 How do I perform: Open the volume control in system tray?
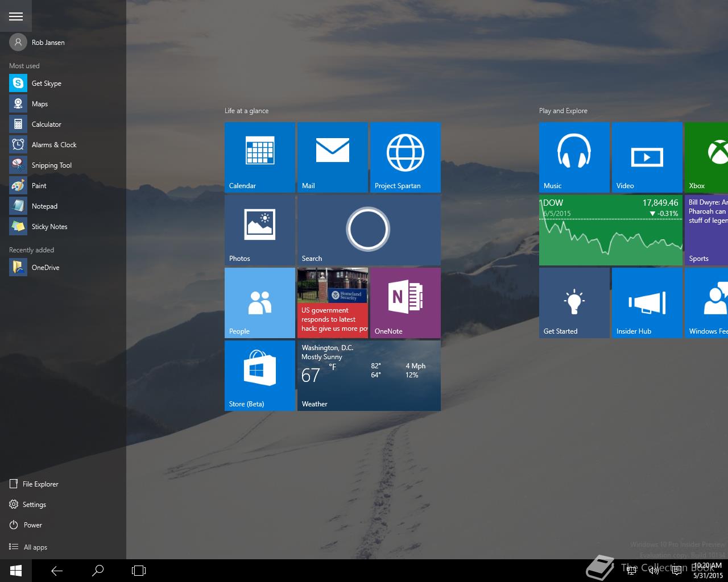tap(654, 571)
